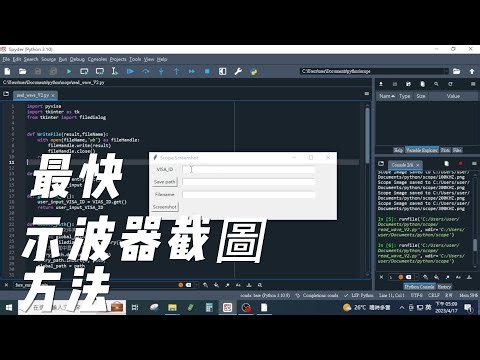Open the Tools menu
The height and width of the screenshot is (360, 480).
(135, 59)
